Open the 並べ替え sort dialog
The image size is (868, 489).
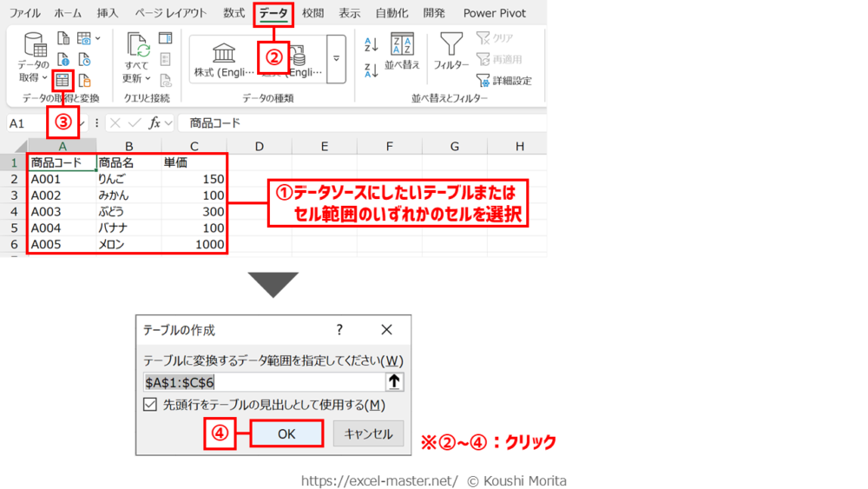(x=402, y=52)
